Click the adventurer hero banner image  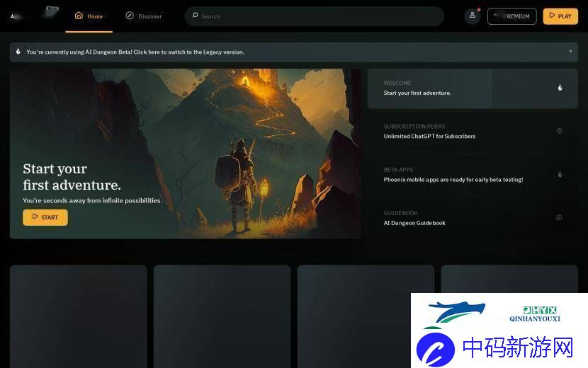pyautogui.click(x=186, y=154)
